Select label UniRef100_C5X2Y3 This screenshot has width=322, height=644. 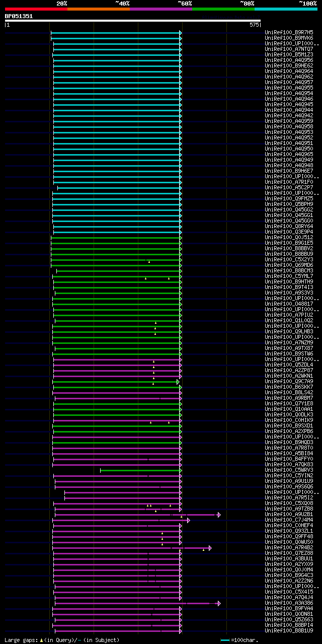288,260
